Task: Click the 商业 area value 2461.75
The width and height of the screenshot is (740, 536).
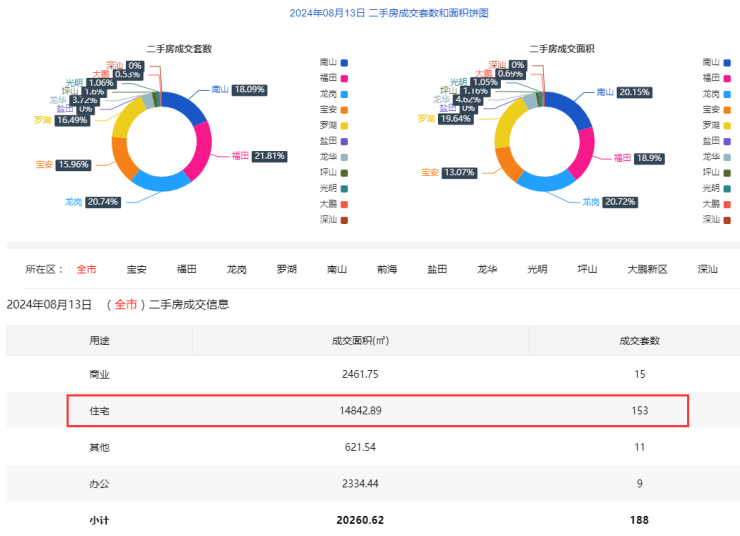Action: point(360,374)
